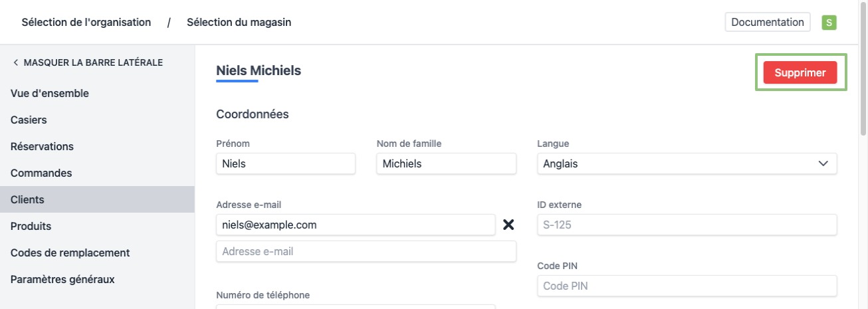The width and height of the screenshot is (868, 309).
Task: Click Sélection du magasin breadcrumb
Action: tap(239, 22)
